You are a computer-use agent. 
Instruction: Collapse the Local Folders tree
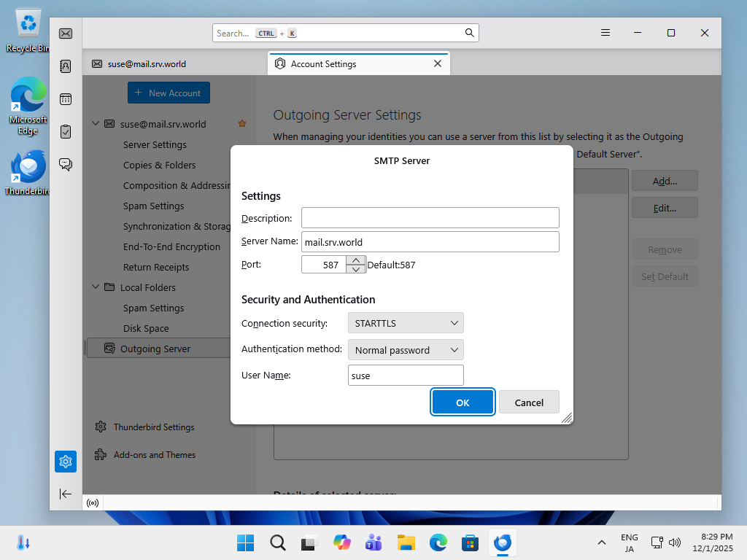click(95, 287)
